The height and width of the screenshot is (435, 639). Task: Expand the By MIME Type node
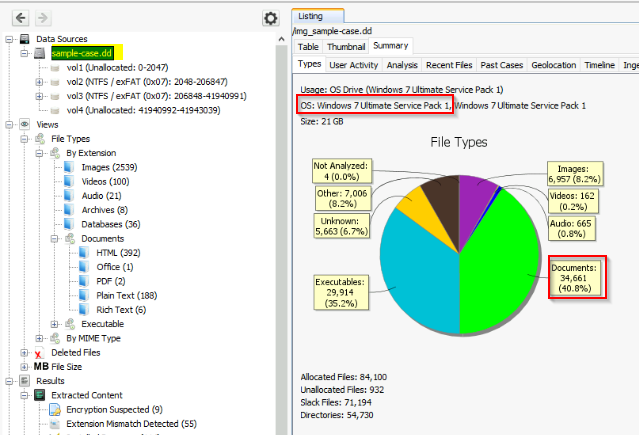click(x=39, y=338)
